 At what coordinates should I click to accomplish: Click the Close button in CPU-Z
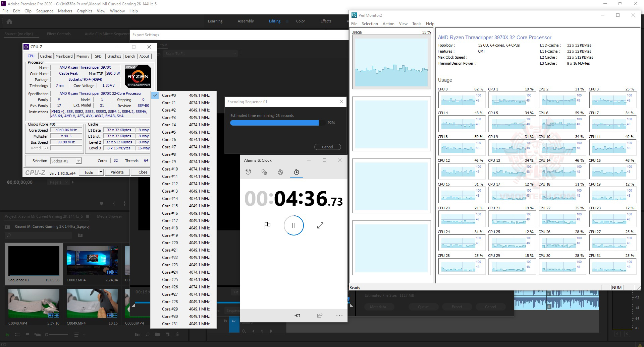[x=143, y=172]
